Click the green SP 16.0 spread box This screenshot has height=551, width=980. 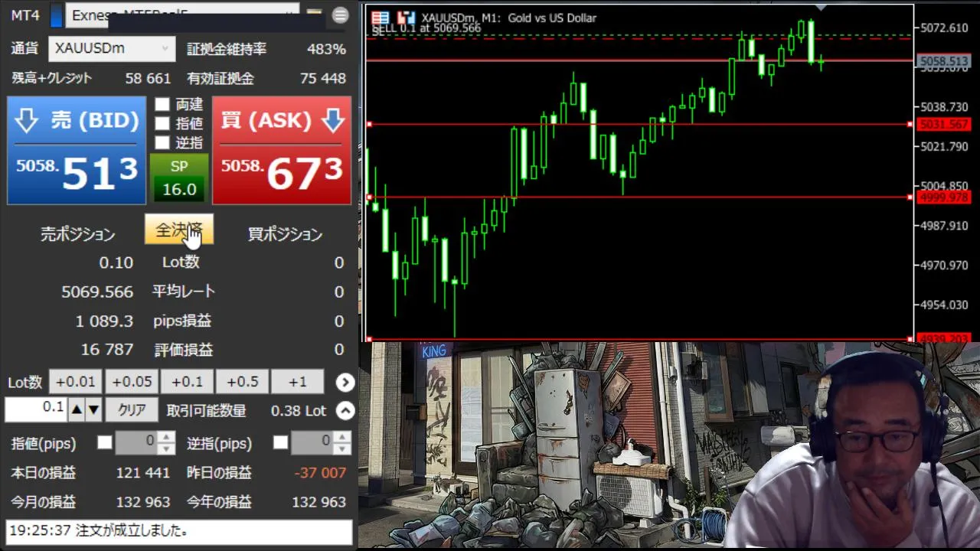pyautogui.click(x=179, y=178)
